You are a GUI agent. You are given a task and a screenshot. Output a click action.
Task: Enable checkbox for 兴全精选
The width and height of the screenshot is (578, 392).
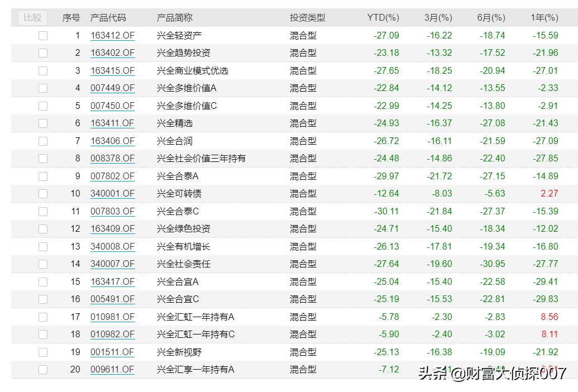(x=43, y=123)
